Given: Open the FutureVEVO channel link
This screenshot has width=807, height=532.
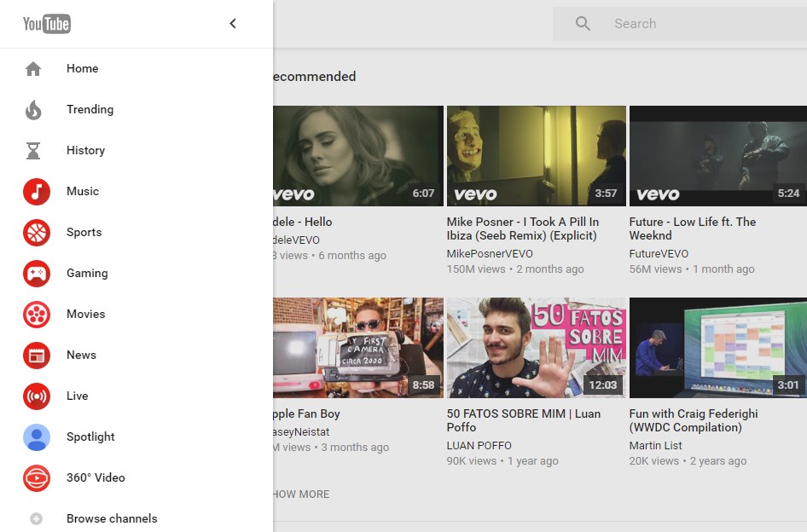Looking at the screenshot, I should coord(659,254).
